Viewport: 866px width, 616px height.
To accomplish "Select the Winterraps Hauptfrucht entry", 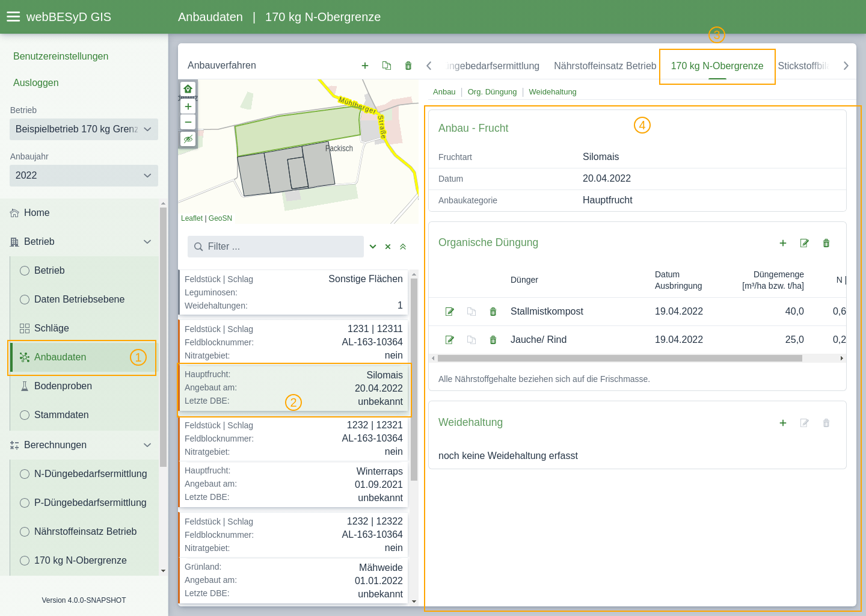I will pos(293,484).
